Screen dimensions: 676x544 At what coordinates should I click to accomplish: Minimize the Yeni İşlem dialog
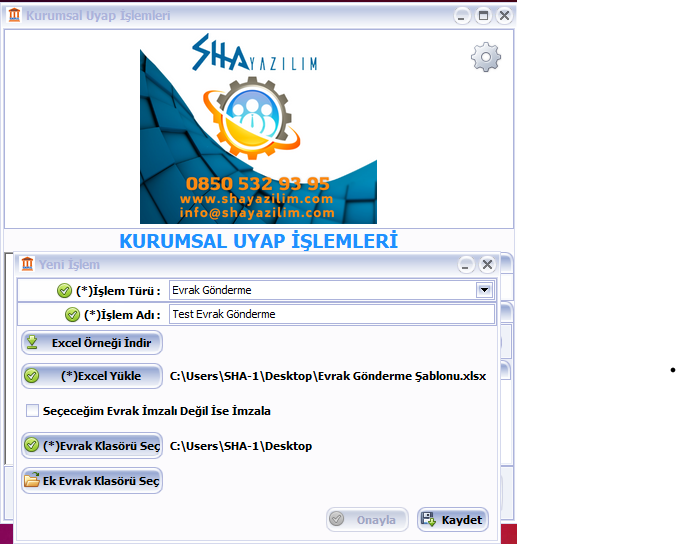pos(466,264)
